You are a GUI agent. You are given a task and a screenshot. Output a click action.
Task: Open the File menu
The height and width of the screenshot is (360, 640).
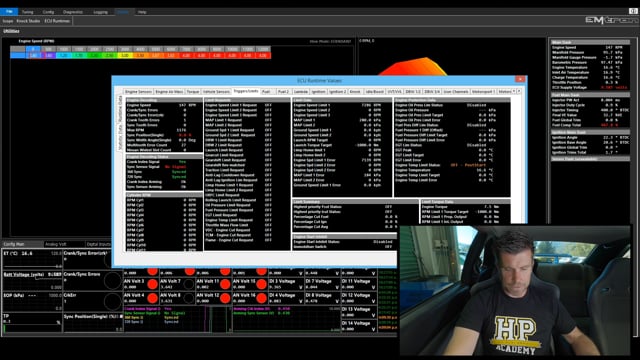(x=9, y=12)
